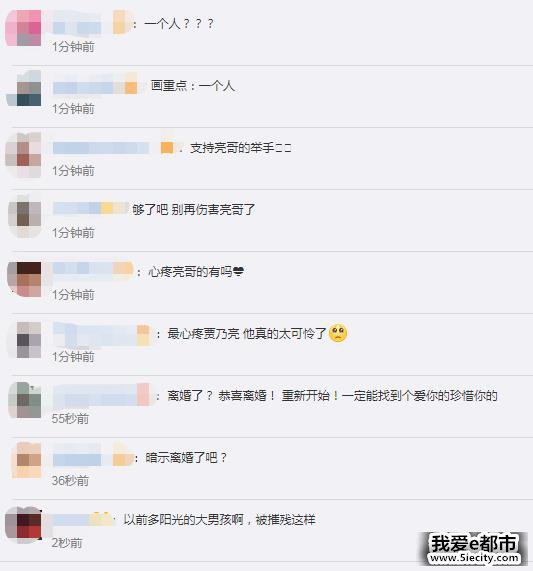Click avatar next to "离婚了？恭喜离婚" comment
The width and height of the screenshot is (533, 571).
coord(24,400)
